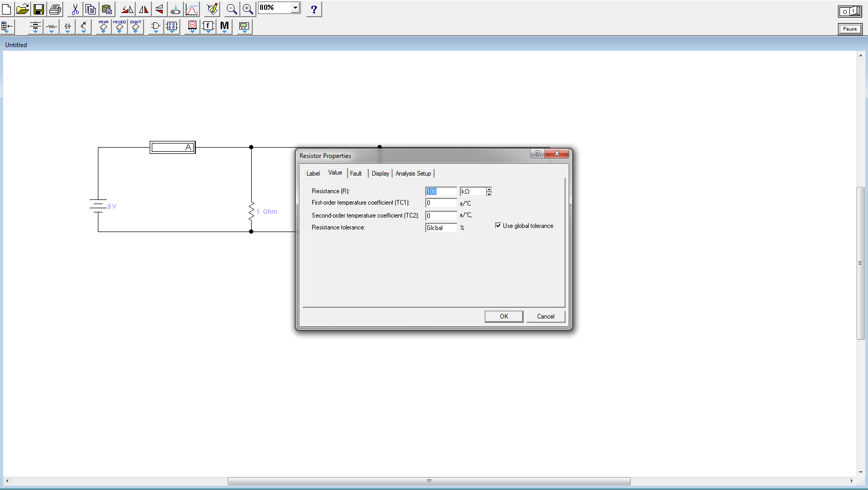Flip the simulation power switch

pyautogui.click(x=850, y=11)
